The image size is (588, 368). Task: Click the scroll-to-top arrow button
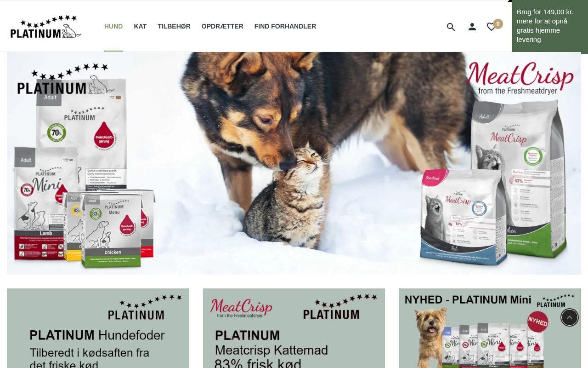[570, 317]
